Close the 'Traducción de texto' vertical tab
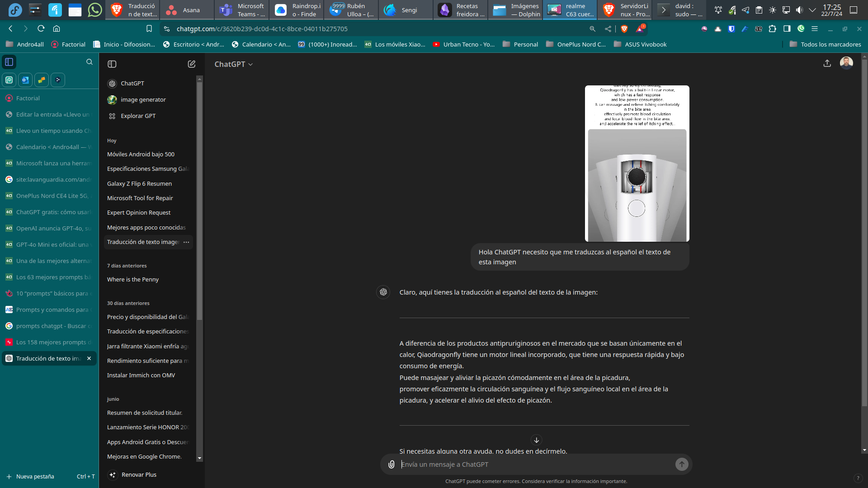 pyautogui.click(x=89, y=358)
